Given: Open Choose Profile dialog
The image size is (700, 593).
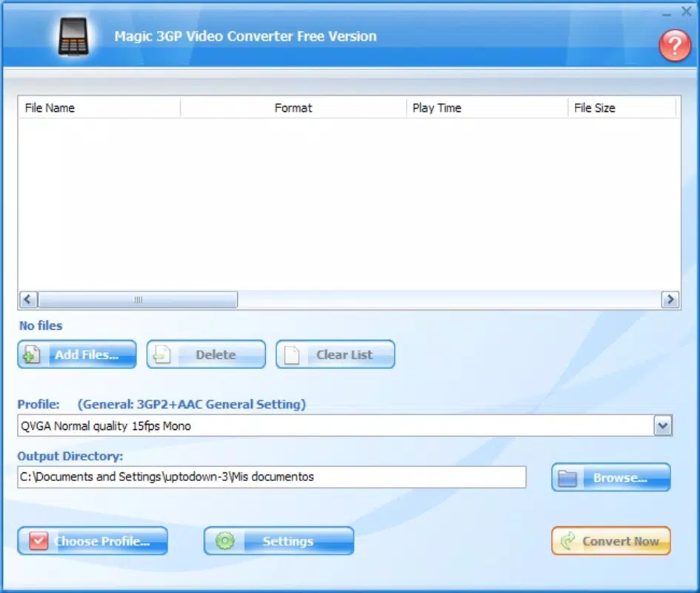Looking at the screenshot, I should (93, 540).
